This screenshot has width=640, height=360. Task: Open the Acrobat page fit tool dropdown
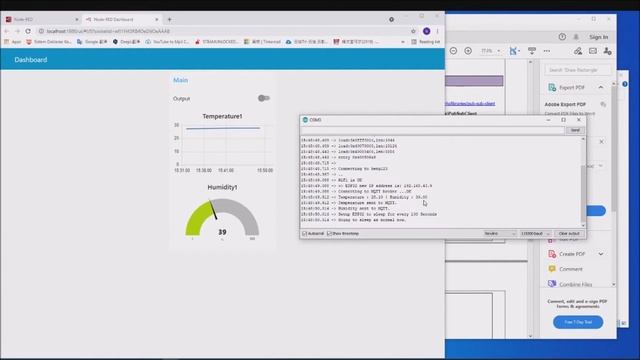click(514, 51)
